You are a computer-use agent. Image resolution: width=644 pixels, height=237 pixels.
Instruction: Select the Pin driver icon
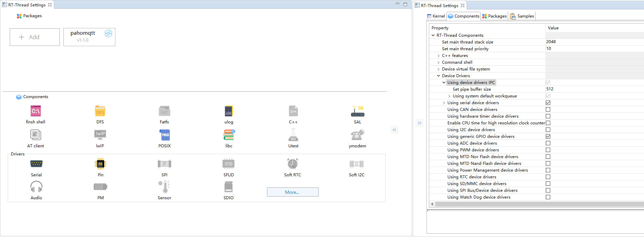click(x=100, y=164)
